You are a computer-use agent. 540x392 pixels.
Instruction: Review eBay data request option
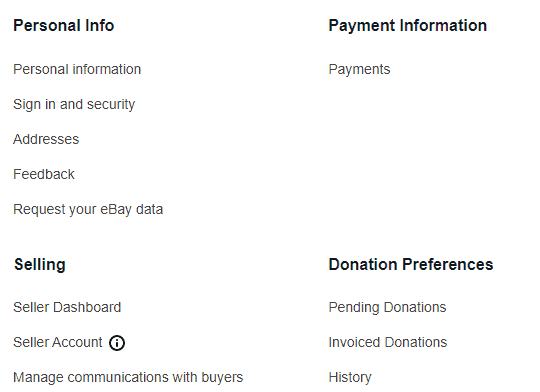click(88, 209)
